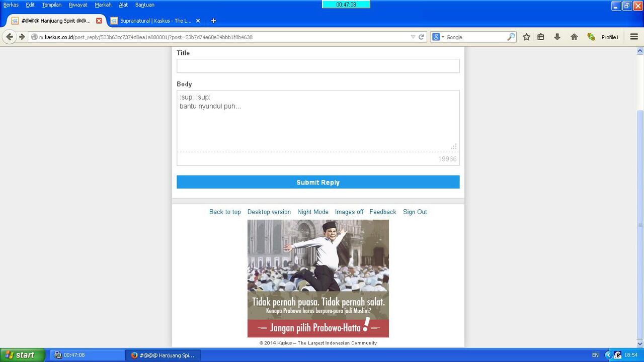
Task: Open the Alat menu
Action: pos(123,5)
